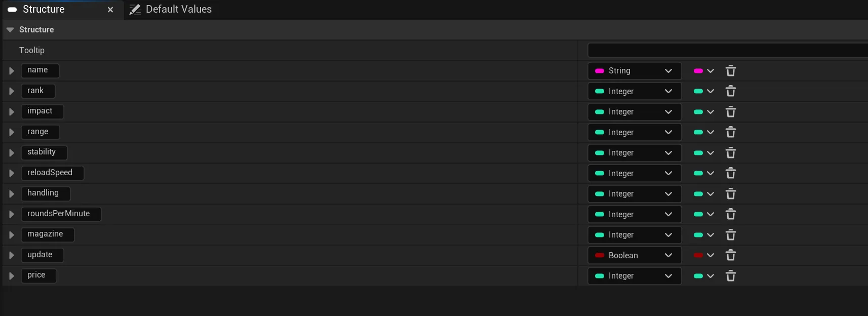Collapse the Structure section header
Viewport: 868px width, 316px height.
(x=10, y=30)
